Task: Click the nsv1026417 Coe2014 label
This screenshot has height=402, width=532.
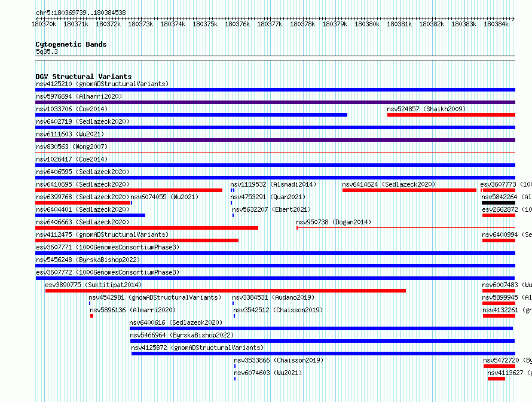Action: pyautogui.click(x=72, y=159)
